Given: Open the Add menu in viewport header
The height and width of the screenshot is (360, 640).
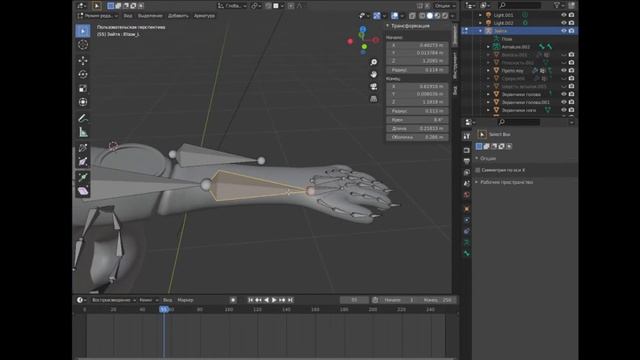Looking at the screenshot, I should pos(178,16).
